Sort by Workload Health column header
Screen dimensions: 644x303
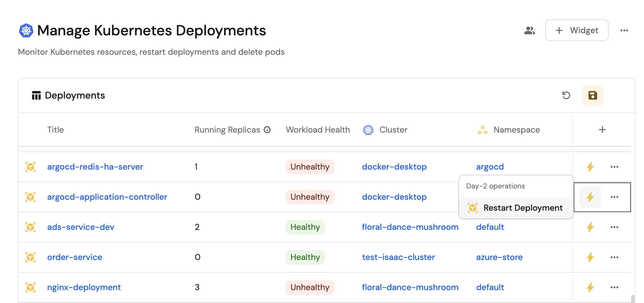(318, 130)
